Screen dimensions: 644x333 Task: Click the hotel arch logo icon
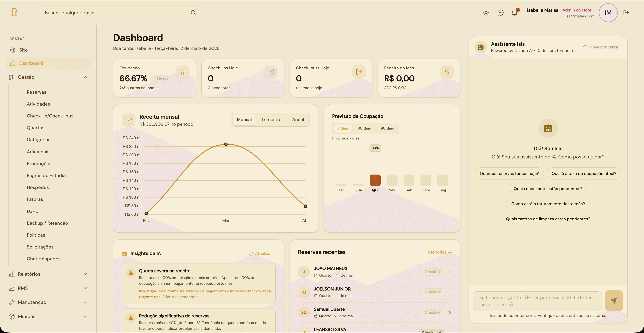[x=14, y=12]
